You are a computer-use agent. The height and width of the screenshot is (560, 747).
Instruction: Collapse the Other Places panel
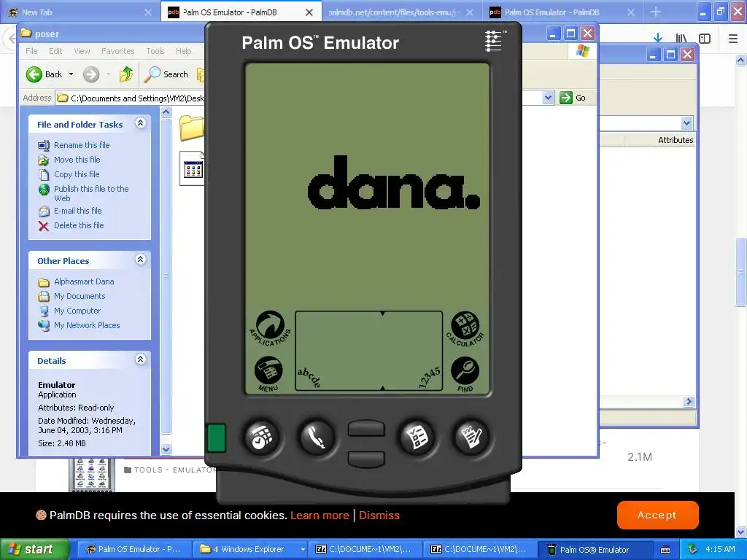pos(140,260)
